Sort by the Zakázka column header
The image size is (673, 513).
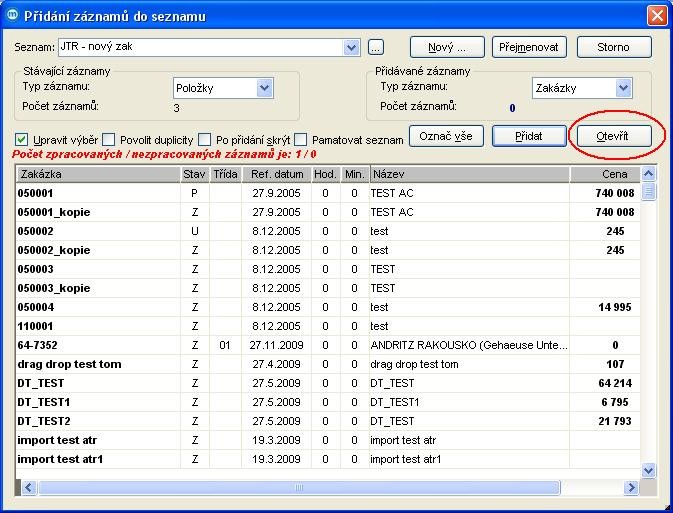tap(98, 174)
